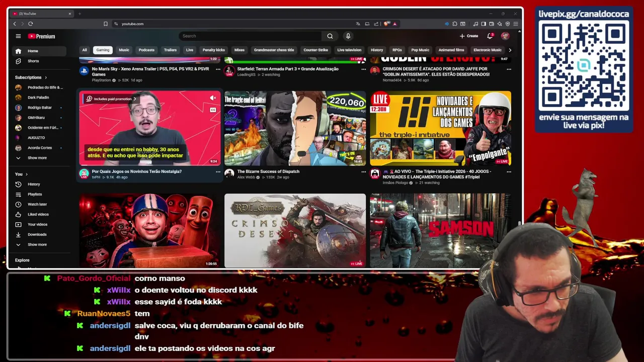The height and width of the screenshot is (362, 644).
Task: Open the YouTube hamburger guide menu
Action: pos(18,36)
